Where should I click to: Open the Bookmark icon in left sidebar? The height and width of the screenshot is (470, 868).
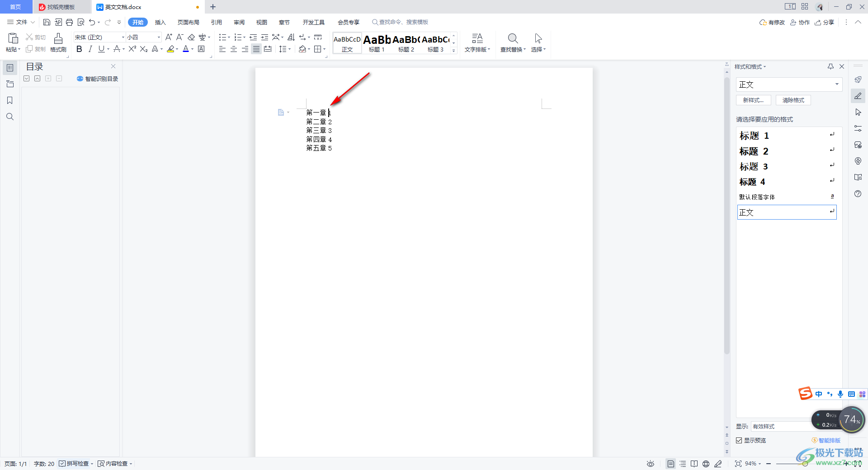(9, 100)
